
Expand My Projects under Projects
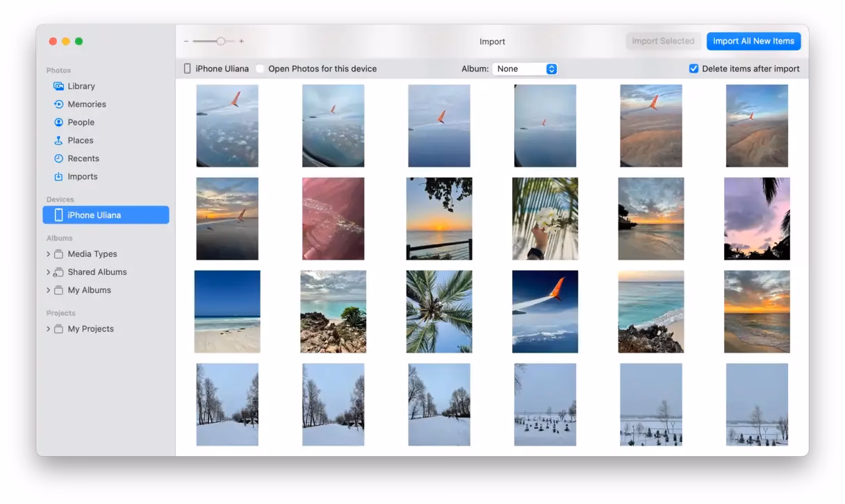tap(47, 328)
